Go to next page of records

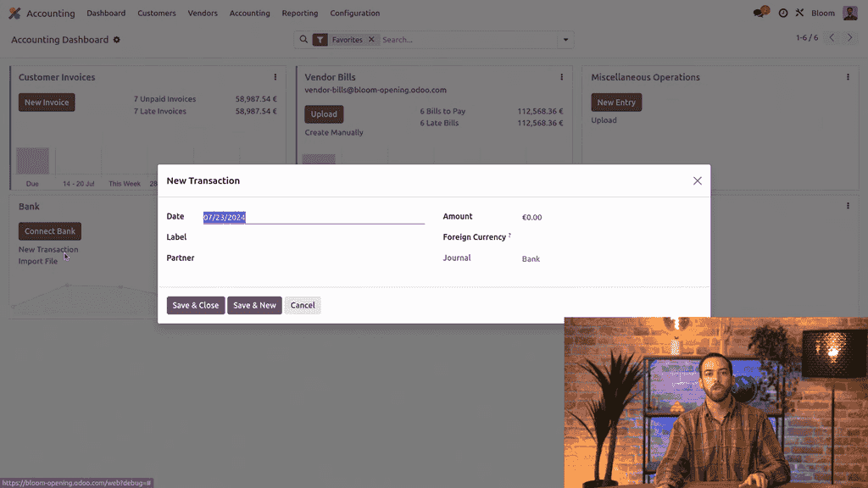point(850,38)
